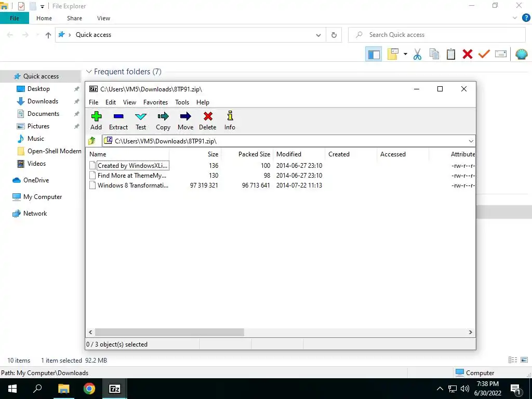
Task: Click the Rename icon in File Explorer toolbar
Action: (501, 54)
